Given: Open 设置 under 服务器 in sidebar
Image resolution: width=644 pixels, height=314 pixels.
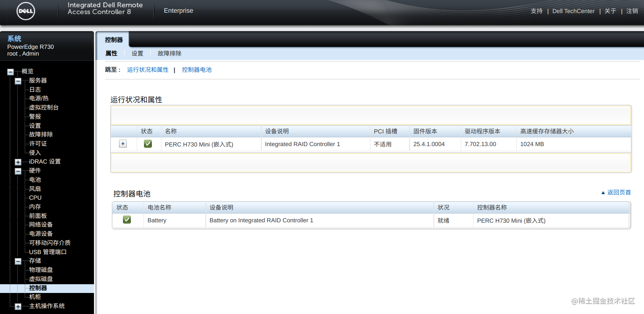Looking at the screenshot, I should point(35,125).
